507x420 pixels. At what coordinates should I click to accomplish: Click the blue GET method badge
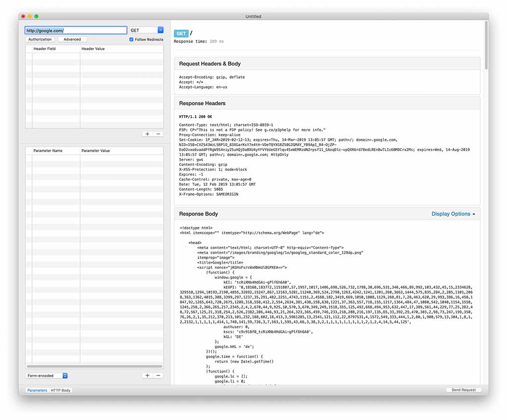[181, 33]
